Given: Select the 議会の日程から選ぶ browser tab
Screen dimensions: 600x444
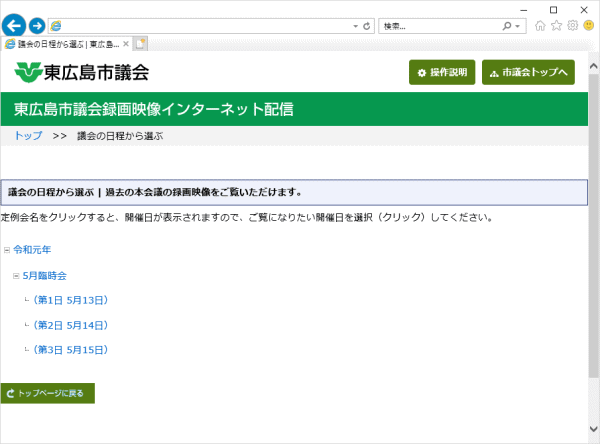Looking at the screenshot, I should pyautogui.click(x=67, y=44).
